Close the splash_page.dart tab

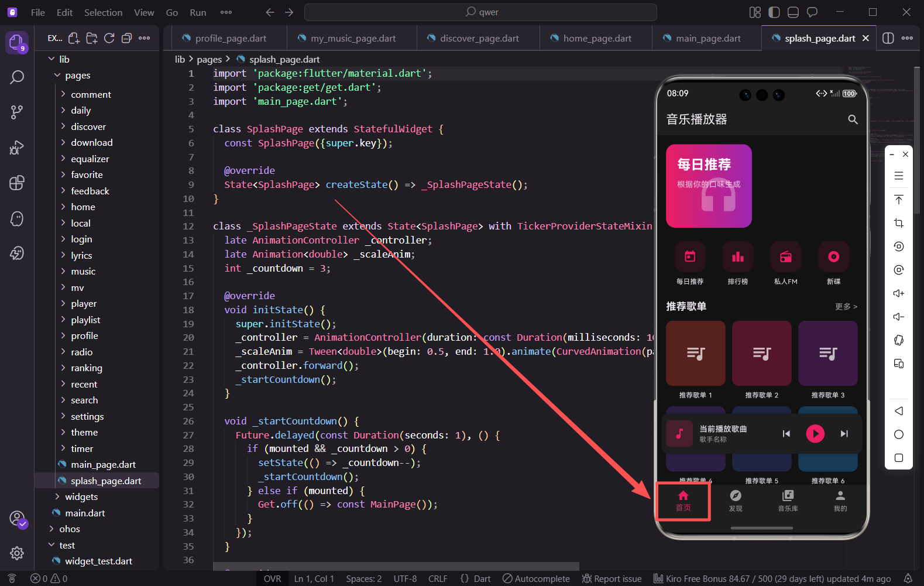pos(865,38)
